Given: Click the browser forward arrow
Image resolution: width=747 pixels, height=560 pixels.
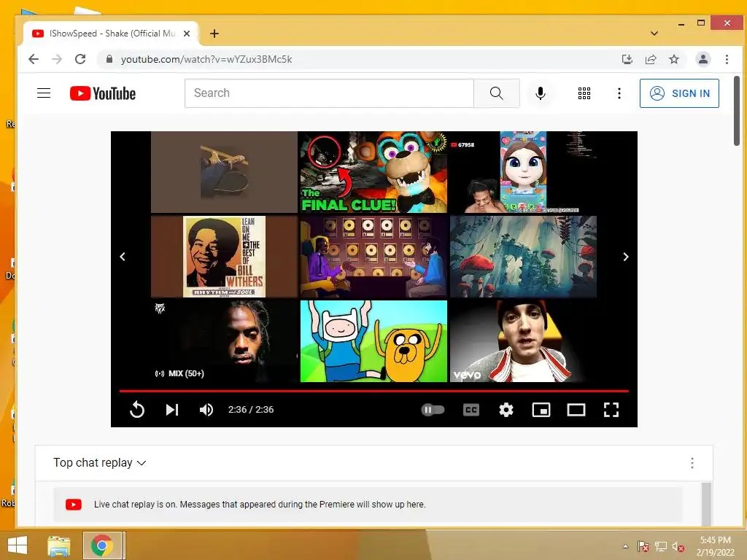Looking at the screenshot, I should click(57, 59).
